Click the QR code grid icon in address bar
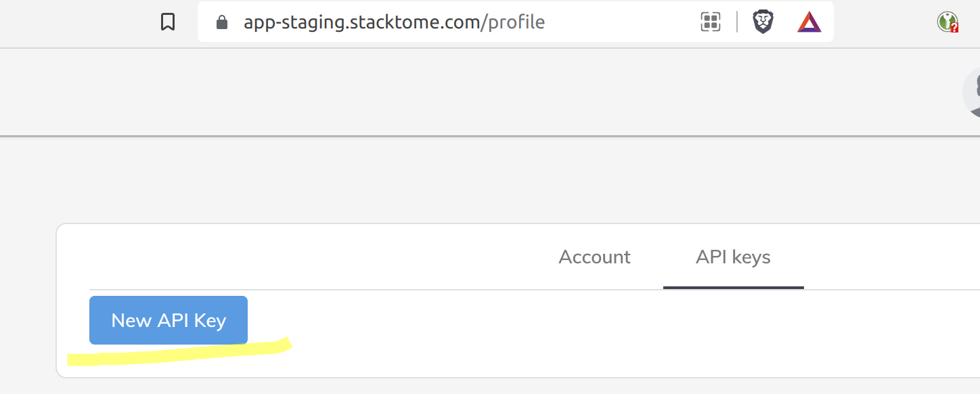Screen dimensions: 980x394 coord(710,22)
